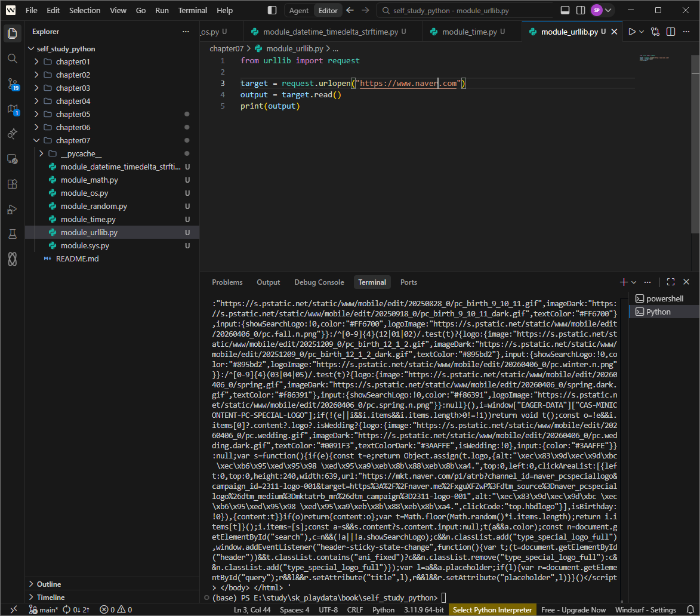The width and height of the screenshot is (700, 616).
Task: Split the editor to the right
Action: pos(671,32)
